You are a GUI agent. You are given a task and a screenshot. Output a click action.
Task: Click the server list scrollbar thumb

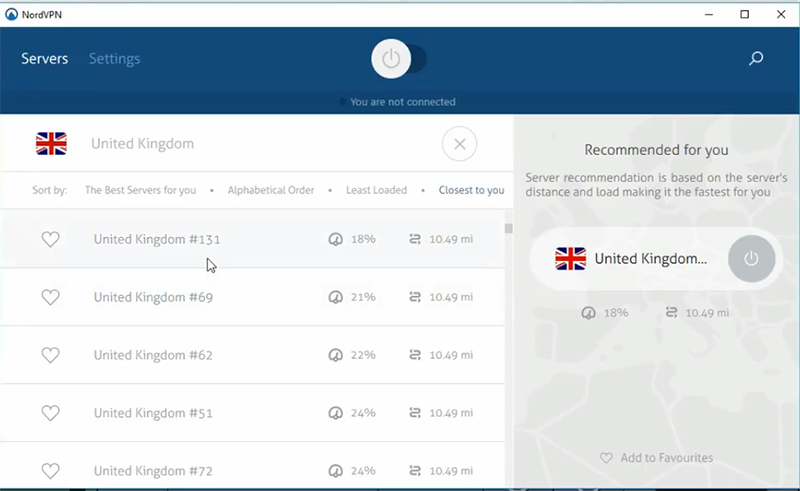[x=508, y=228]
